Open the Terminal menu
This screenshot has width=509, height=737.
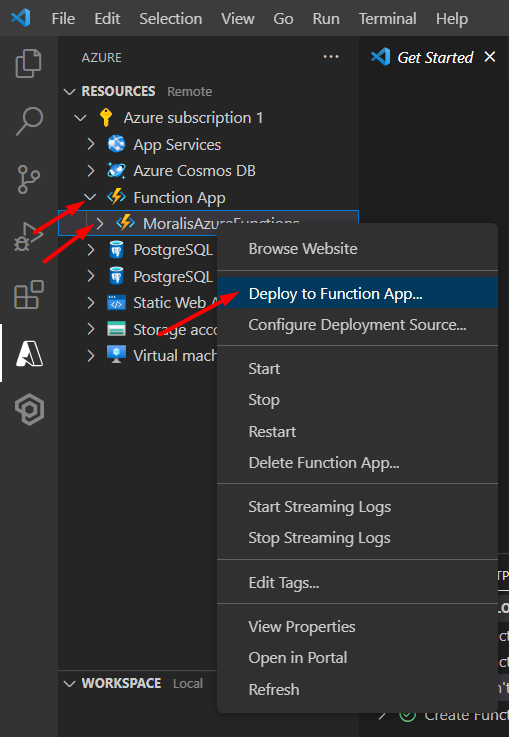[387, 18]
